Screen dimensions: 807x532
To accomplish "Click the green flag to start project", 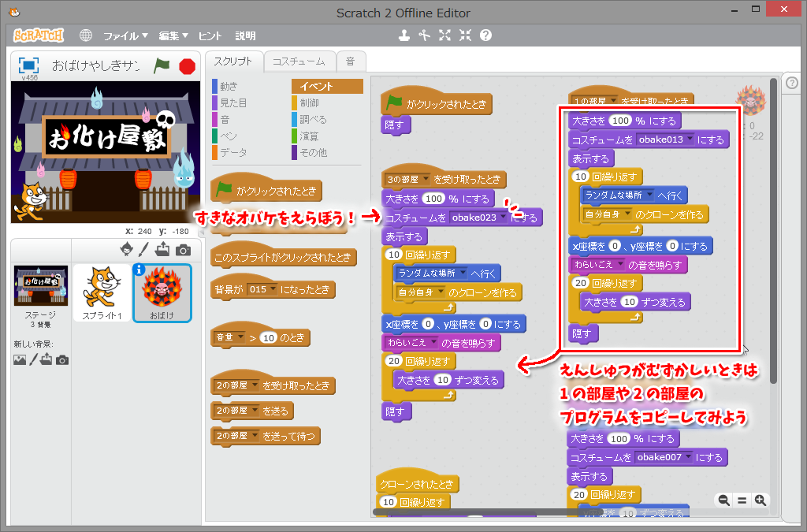I will coord(162,65).
